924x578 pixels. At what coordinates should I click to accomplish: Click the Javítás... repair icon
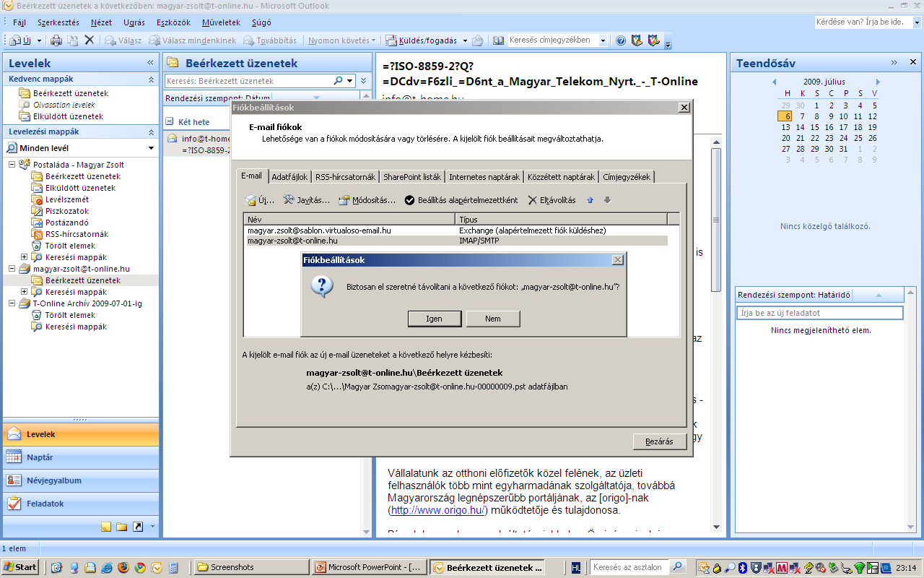289,200
